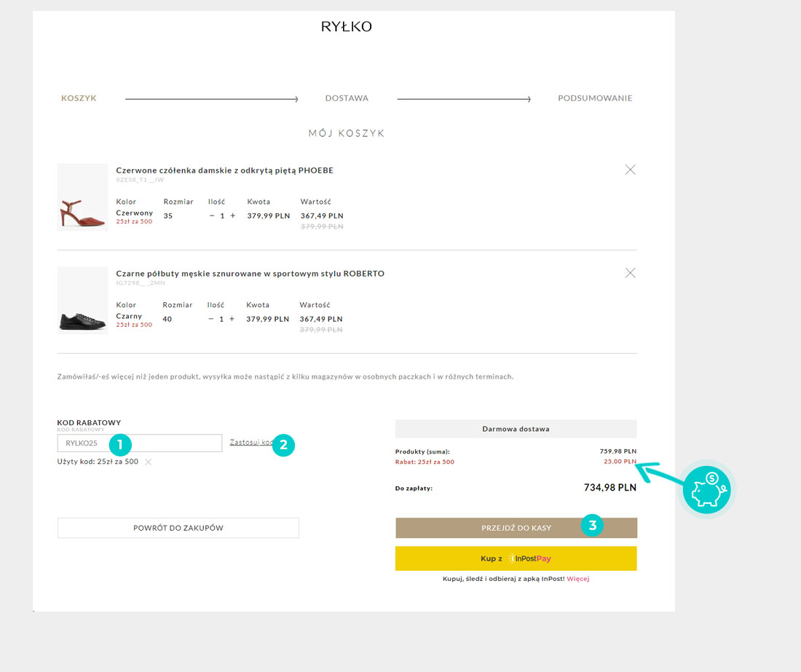Click POWRÓT DO ZAKUPÓW button

(178, 528)
